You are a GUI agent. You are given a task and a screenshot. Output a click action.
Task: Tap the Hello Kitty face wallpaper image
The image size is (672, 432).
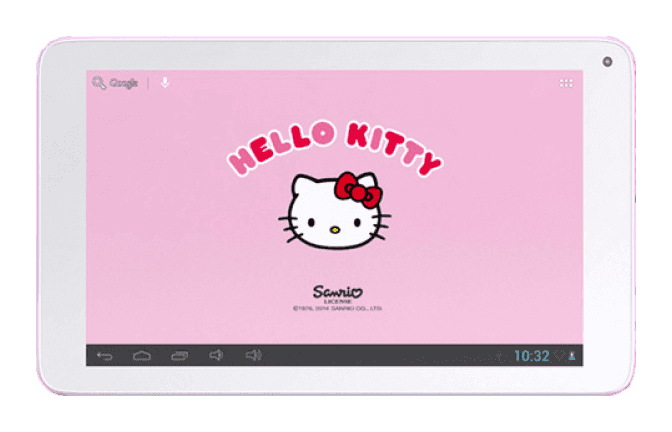(x=334, y=210)
